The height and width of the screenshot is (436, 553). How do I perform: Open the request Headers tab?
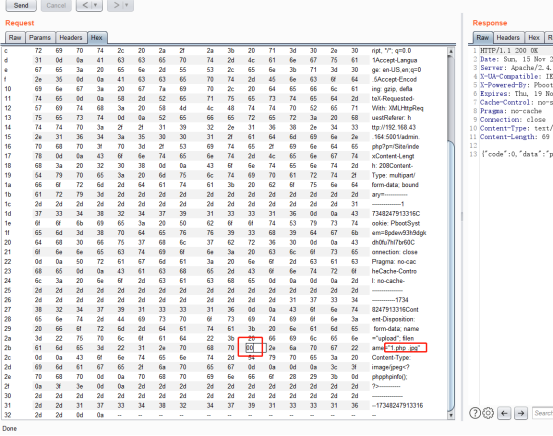71,37
